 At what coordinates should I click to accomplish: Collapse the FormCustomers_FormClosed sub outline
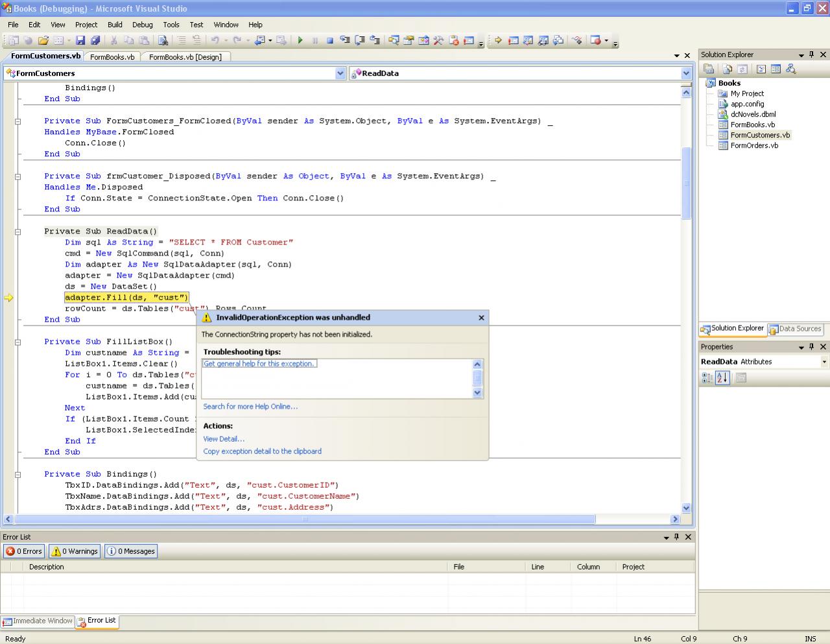(x=18, y=121)
